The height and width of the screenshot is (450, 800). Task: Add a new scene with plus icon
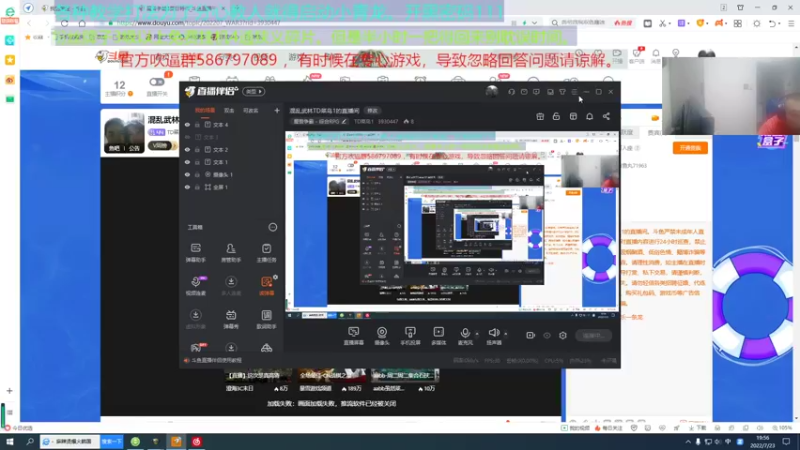coord(277,110)
